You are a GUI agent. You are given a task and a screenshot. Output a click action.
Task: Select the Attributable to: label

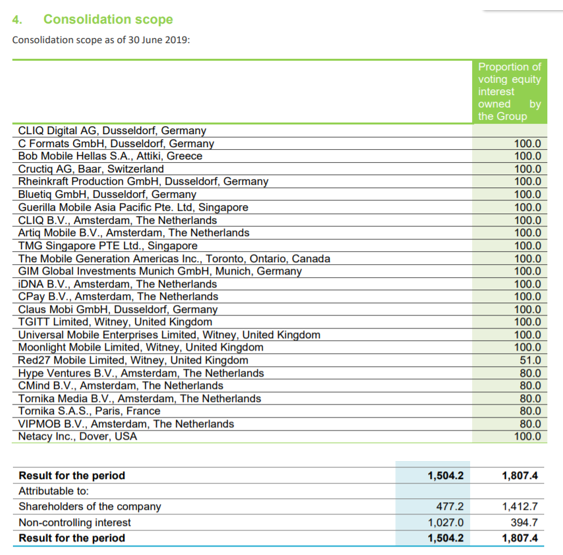pos(53,491)
